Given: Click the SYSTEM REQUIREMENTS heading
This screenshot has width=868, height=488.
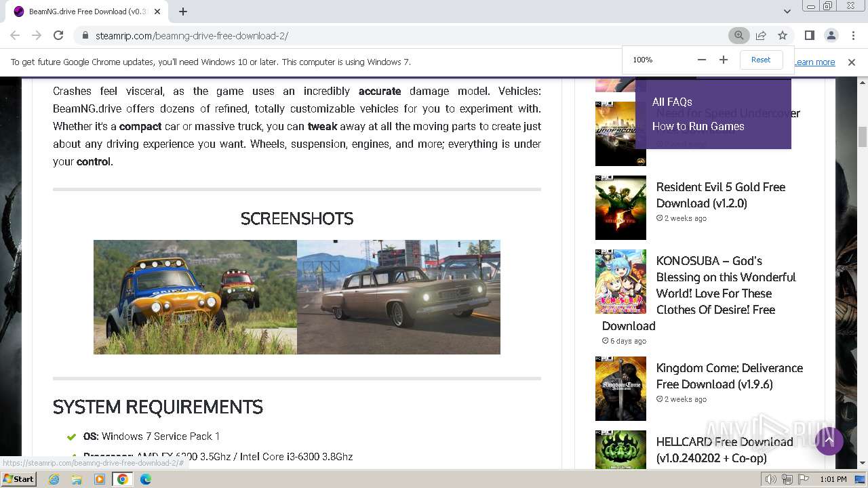Looking at the screenshot, I should point(158,407).
